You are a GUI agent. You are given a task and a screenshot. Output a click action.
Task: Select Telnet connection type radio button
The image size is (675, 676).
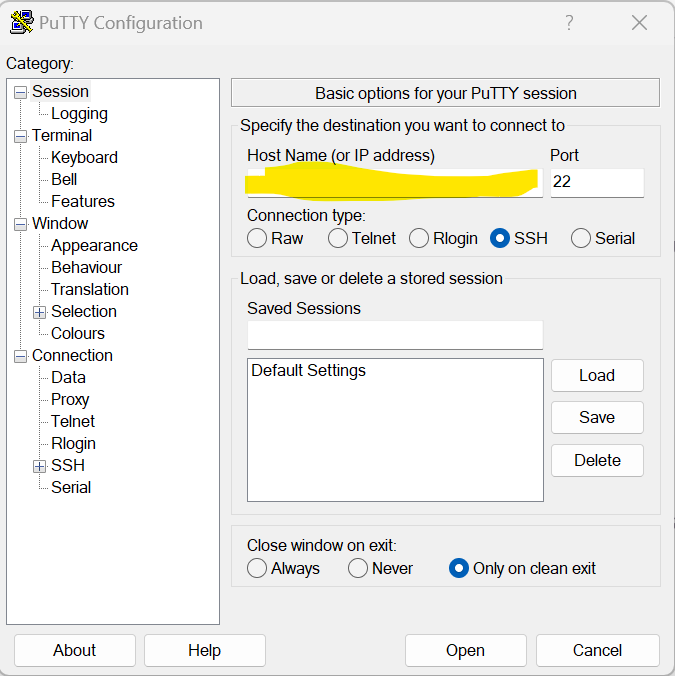click(338, 238)
